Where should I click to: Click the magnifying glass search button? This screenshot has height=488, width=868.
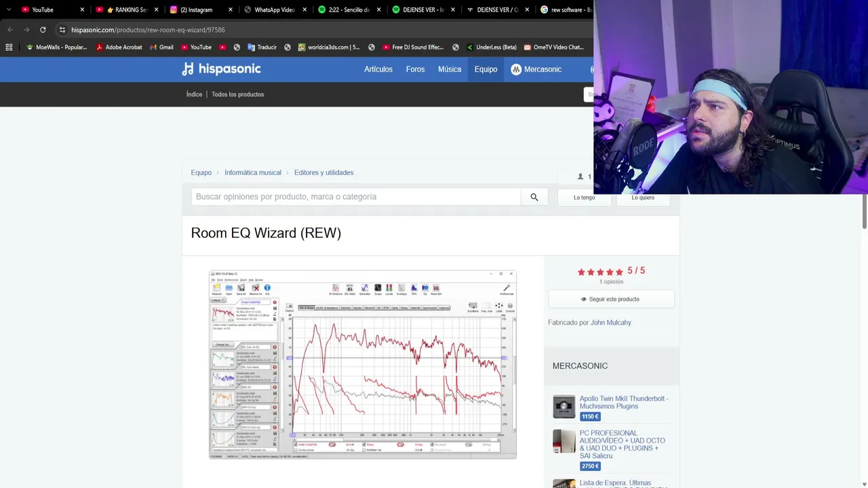pos(534,197)
